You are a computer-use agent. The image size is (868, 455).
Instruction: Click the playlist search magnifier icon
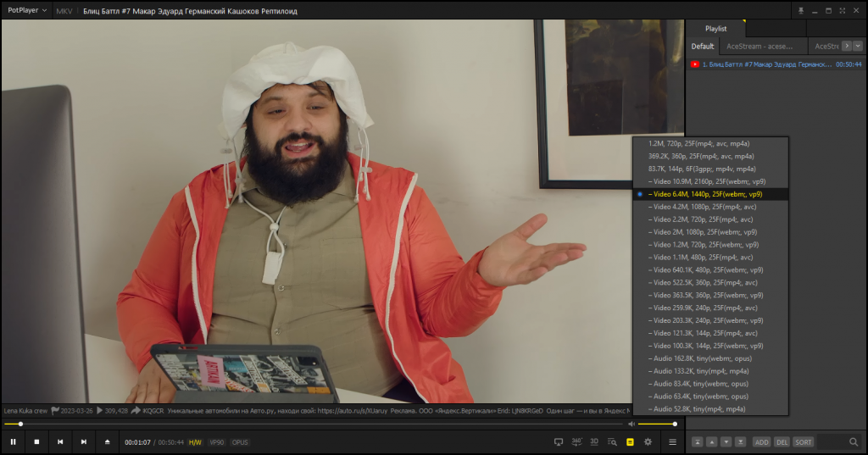[x=854, y=441]
